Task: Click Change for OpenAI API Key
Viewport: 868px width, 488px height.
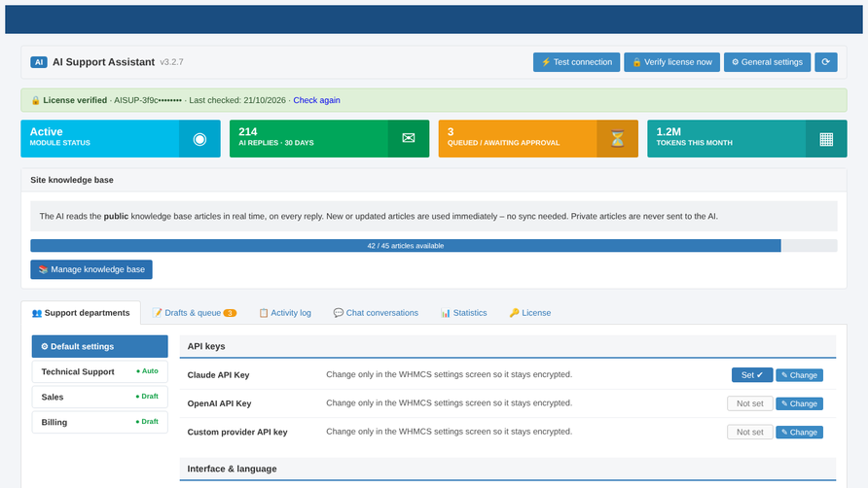Action: [x=799, y=403]
